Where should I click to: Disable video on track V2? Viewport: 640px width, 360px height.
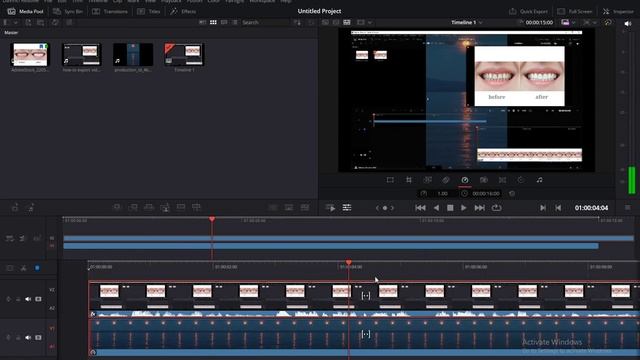[38, 299]
